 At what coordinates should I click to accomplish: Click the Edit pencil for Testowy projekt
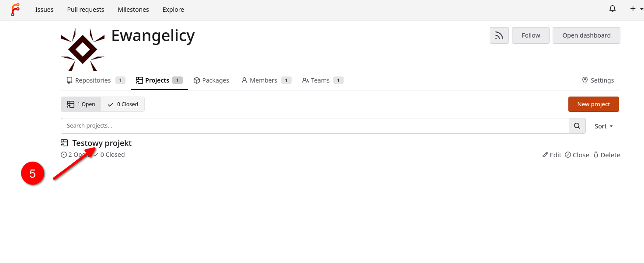coord(551,155)
